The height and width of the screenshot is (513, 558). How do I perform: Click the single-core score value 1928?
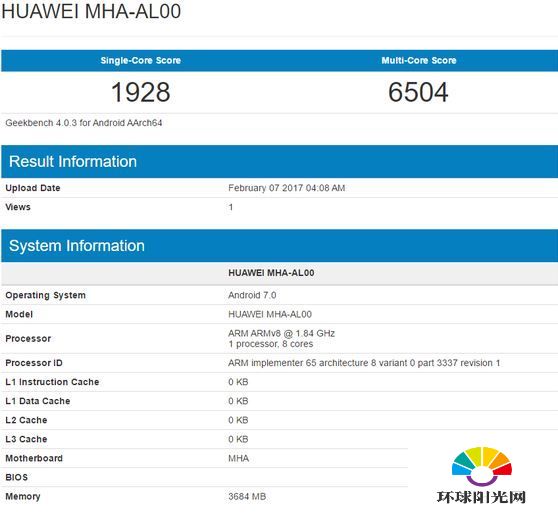[x=141, y=92]
